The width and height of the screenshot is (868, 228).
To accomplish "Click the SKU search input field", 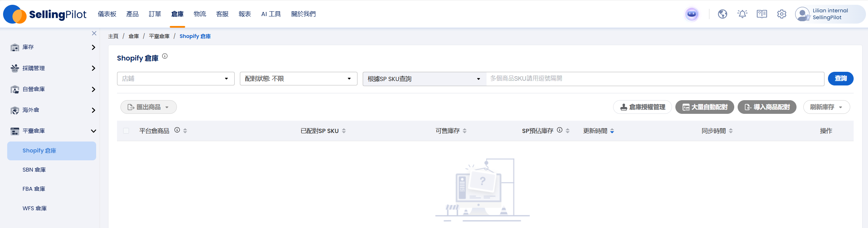I will pyautogui.click(x=655, y=79).
